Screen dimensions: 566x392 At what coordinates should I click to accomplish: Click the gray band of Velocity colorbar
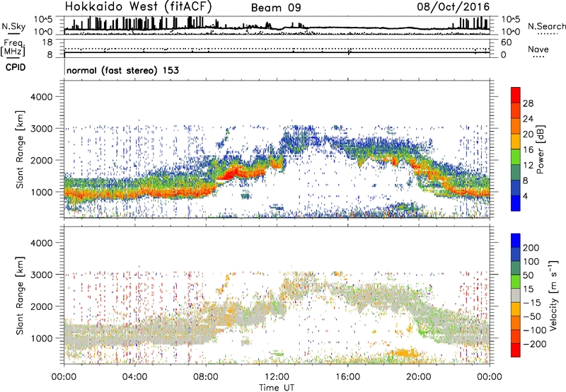point(516,295)
